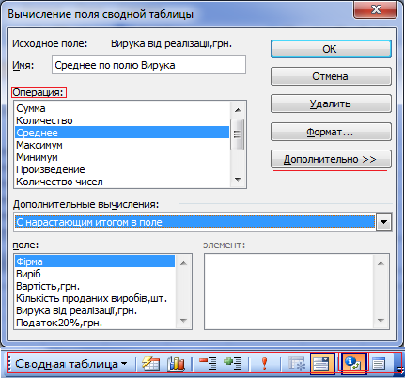
Task: Click the Имя text field
Action: 149,65
